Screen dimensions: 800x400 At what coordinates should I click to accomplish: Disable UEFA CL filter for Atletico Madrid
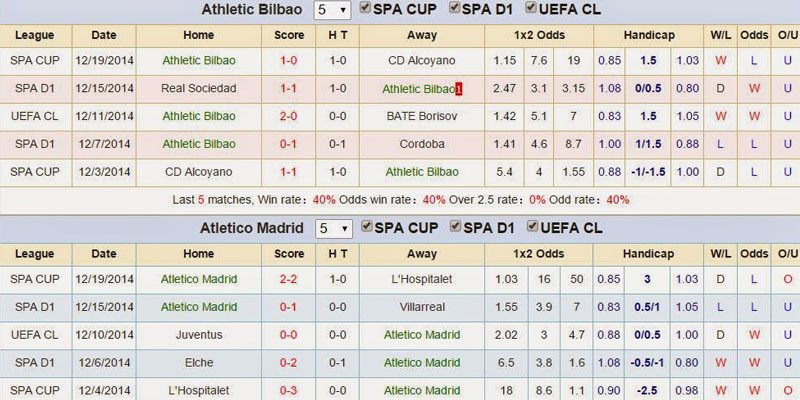coord(532,226)
